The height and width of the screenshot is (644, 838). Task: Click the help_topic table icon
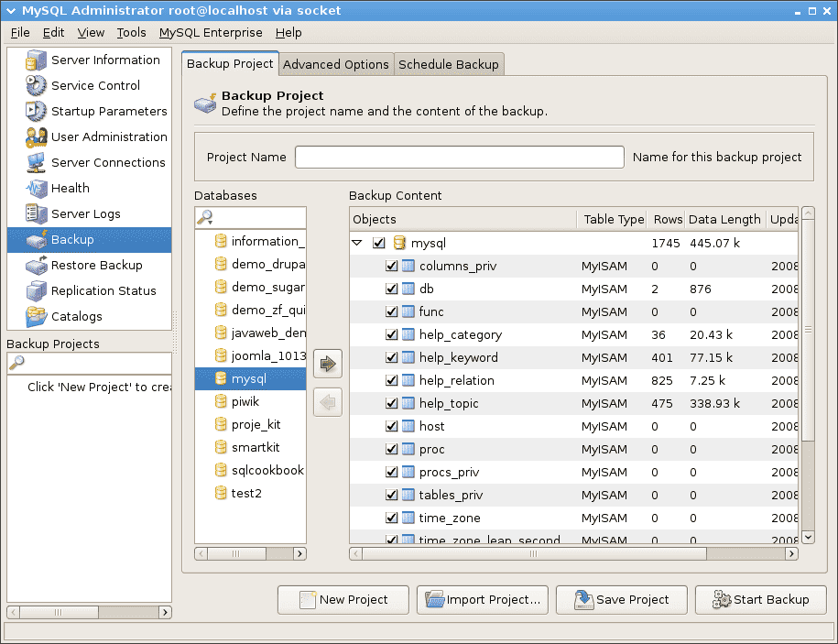tap(408, 403)
